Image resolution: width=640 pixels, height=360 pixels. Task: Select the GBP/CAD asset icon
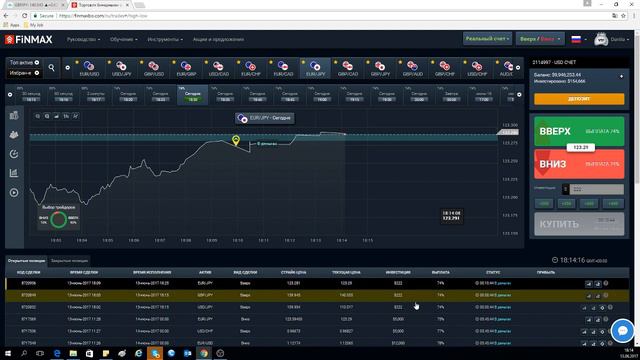click(347, 66)
